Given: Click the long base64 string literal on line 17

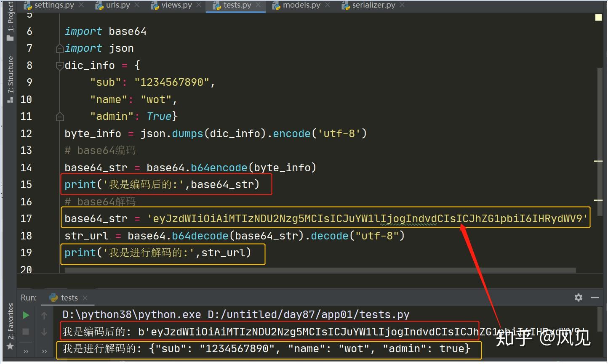Looking at the screenshot, I should (x=367, y=219).
